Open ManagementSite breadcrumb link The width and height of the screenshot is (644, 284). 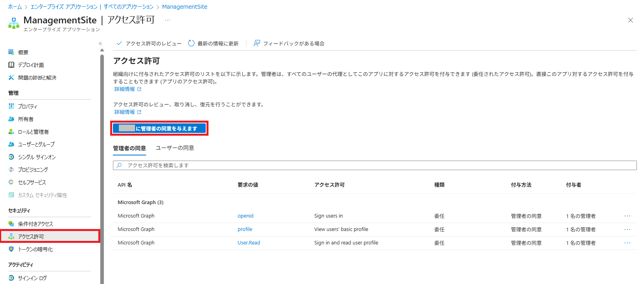[184, 7]
